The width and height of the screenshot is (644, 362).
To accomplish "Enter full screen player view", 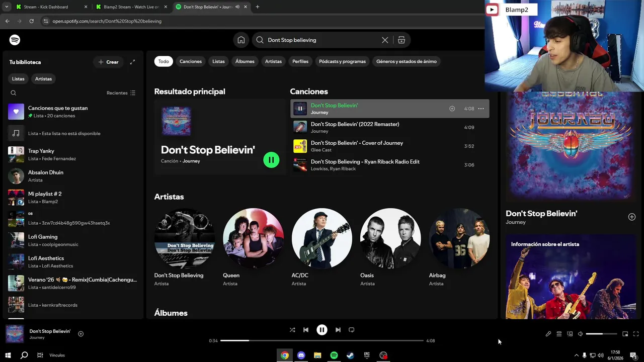I will click(x=636, y=334).
